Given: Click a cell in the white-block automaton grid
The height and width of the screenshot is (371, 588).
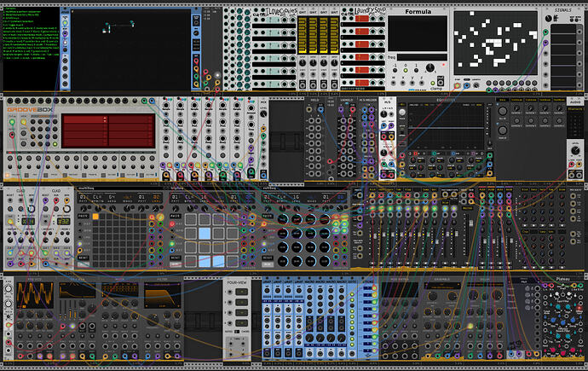Looking at the screenshot, I should tap(496, 43).
